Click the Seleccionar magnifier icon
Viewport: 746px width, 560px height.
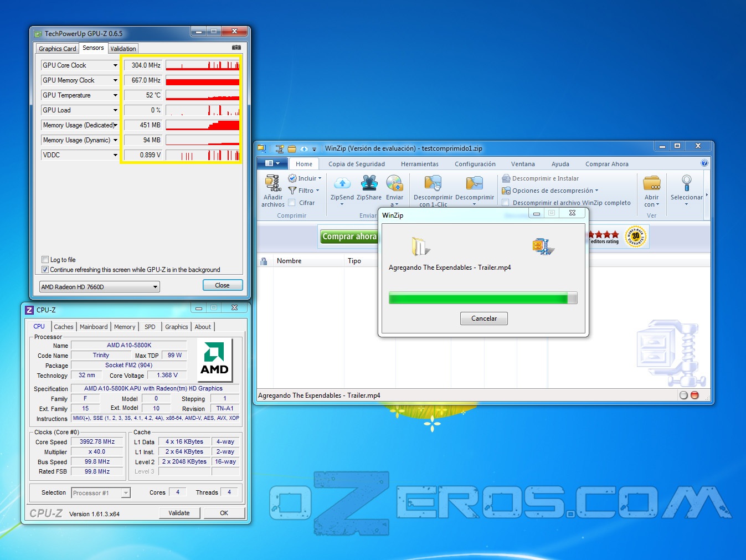tap(686, 183)
